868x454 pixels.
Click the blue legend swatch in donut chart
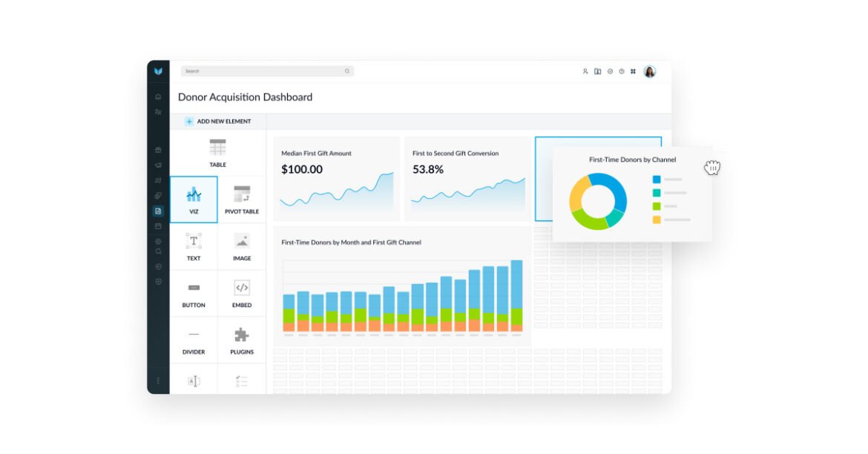pos(656,180)
